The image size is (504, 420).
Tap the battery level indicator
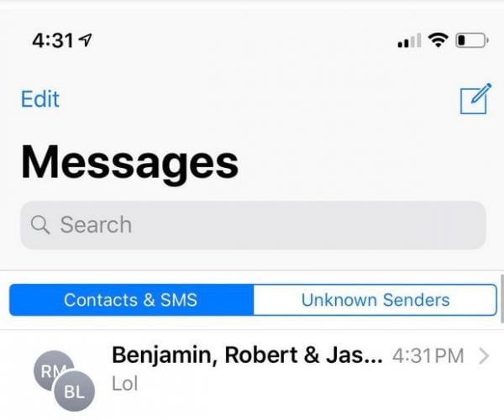pyautogui.click(x=472, y=40)
